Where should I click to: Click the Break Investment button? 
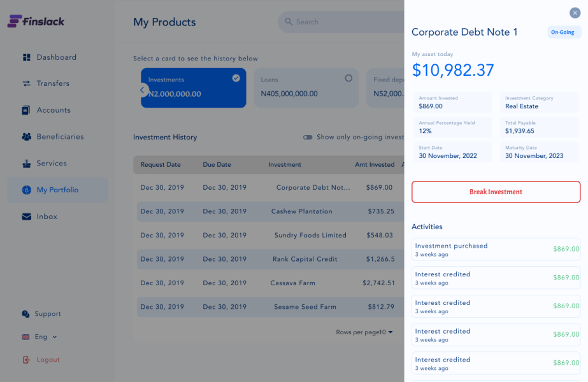coord(496,191)
